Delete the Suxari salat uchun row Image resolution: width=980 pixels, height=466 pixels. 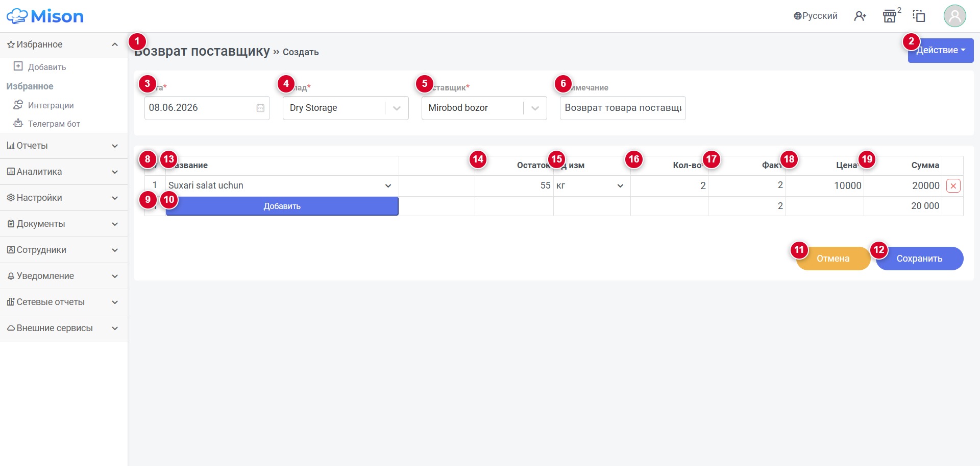click(953, 185)
